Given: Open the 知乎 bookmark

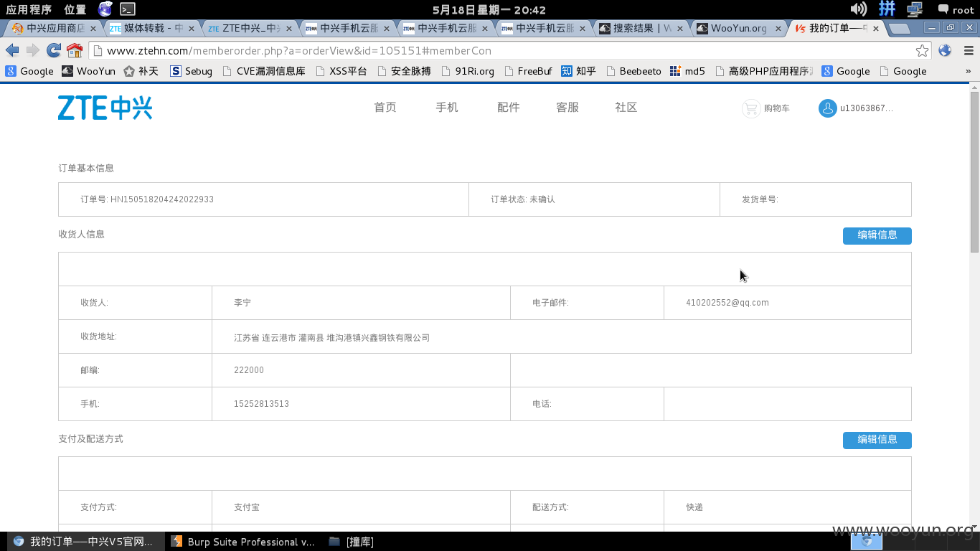Looking at the screenshot, I should click(578, 71).
